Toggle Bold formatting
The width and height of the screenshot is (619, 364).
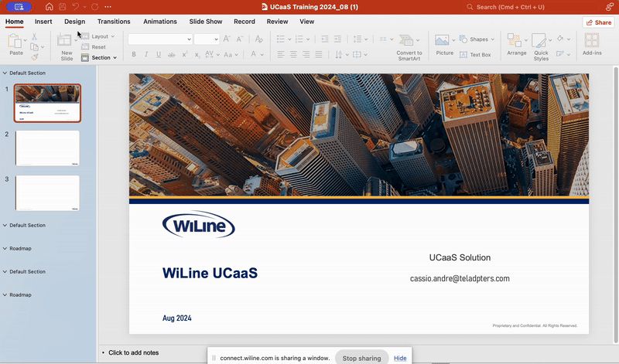(133, 54)
